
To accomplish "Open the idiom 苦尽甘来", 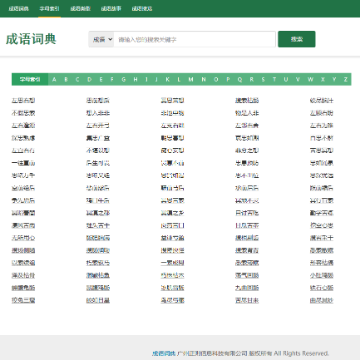I will tap(247, 301).
